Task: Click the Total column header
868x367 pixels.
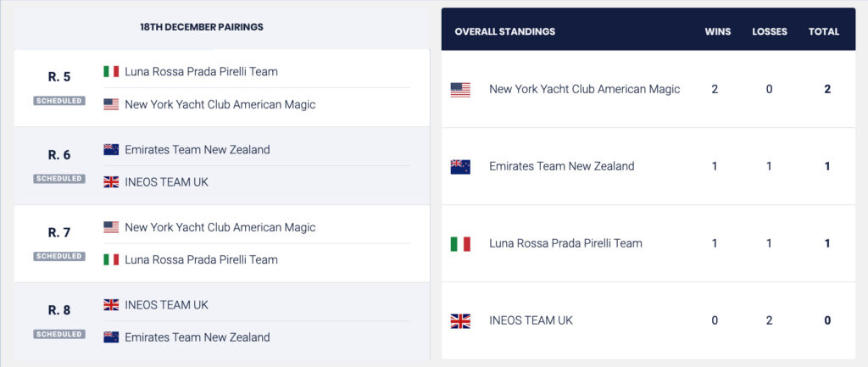Action: pos(824,32)
